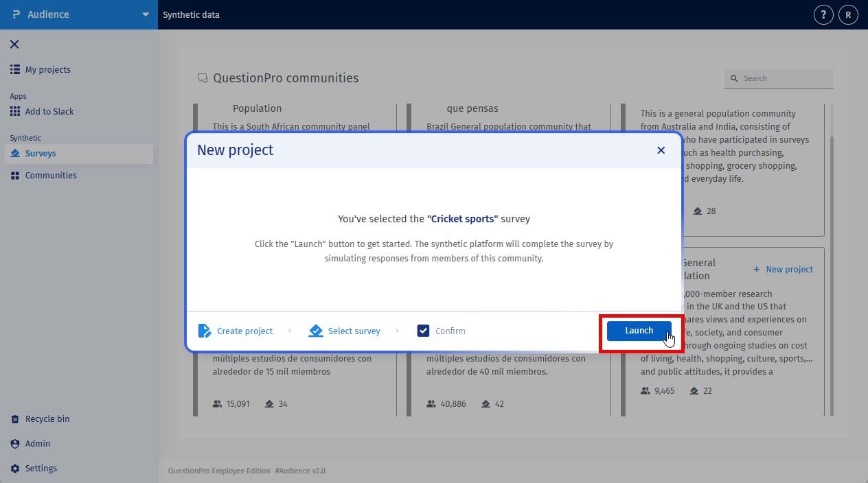Click the members icon beside 9,465
This screenshot has width=868, height=483.
(645, 390)
